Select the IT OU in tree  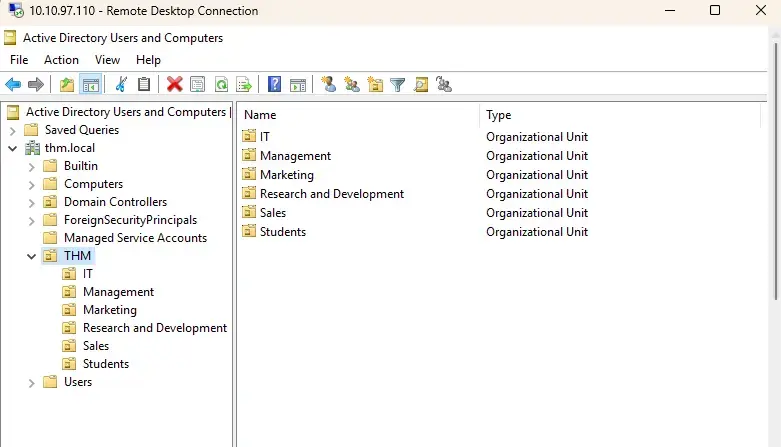tap(88, 274)
